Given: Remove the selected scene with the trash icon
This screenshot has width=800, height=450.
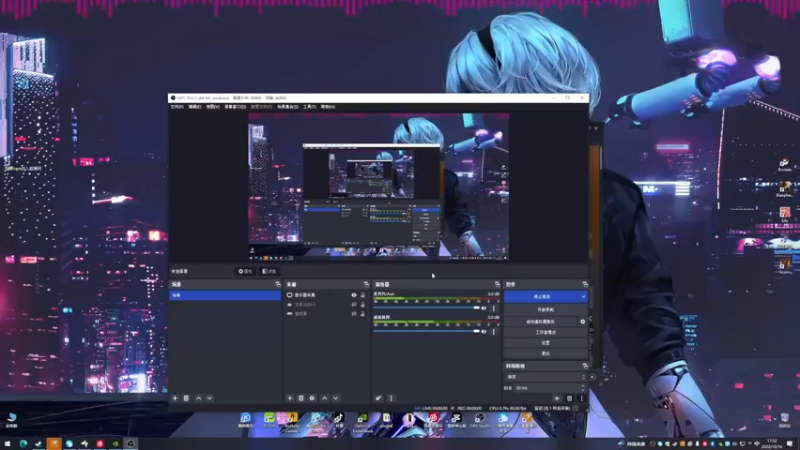Looking at the screenshot, I should click(186, 398).
